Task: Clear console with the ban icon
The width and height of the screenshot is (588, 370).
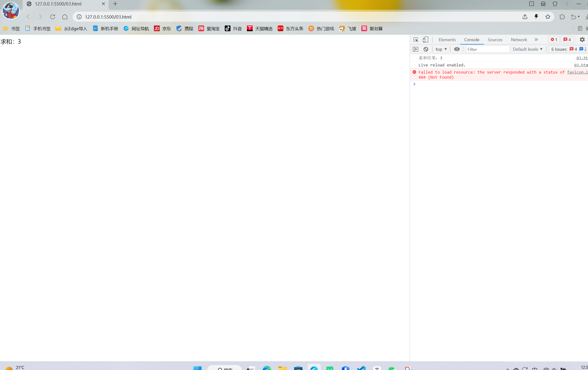Action: point(426,49)
